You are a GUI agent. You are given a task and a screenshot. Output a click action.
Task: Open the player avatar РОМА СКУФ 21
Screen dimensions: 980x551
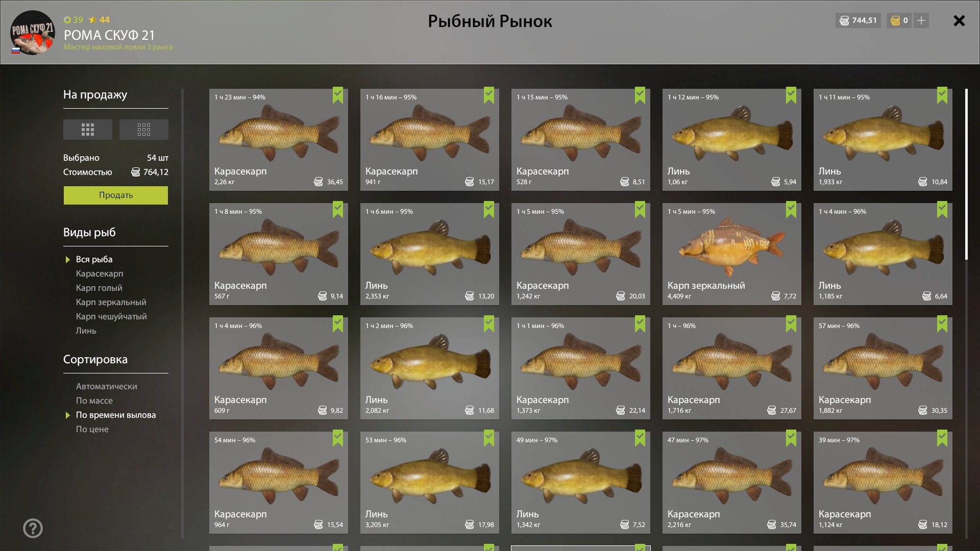click(33, 33)
